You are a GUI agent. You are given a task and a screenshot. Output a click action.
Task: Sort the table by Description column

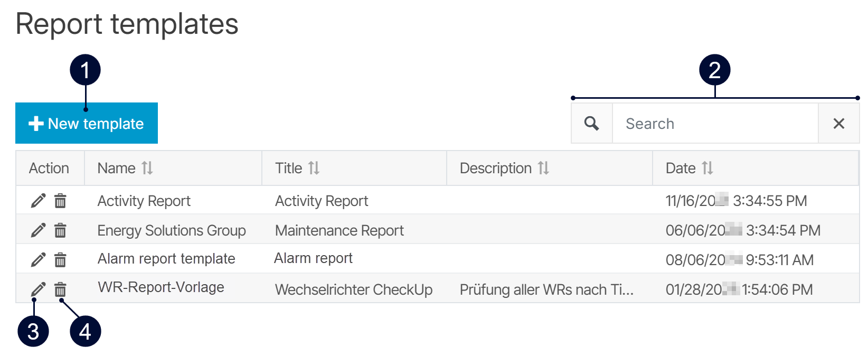[x=544, y=168]
